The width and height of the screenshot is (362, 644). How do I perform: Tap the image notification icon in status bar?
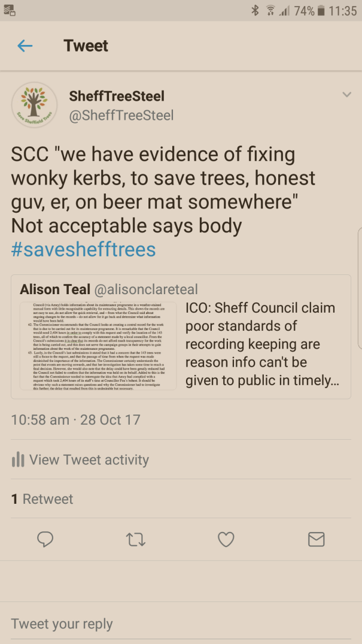[x=10, y=10]
